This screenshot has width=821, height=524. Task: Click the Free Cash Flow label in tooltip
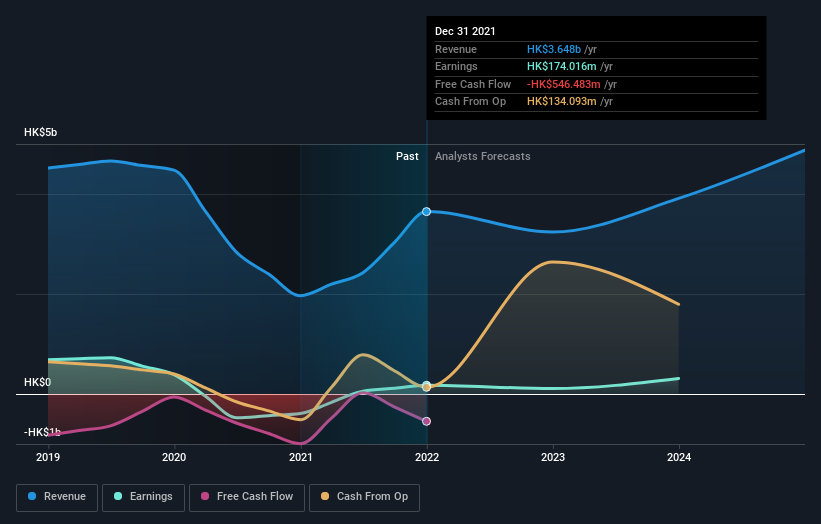[x=473, y=84]
